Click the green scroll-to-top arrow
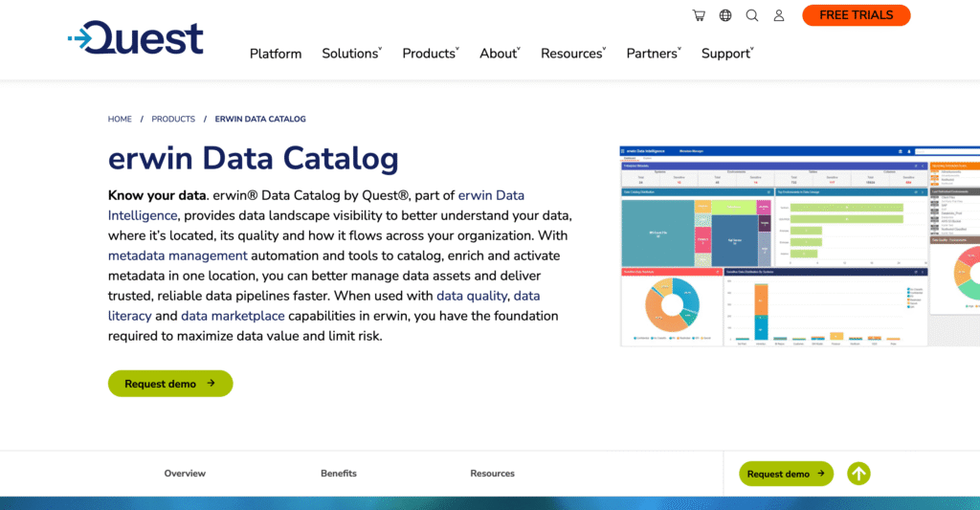This screenshot has width=980, height=510. click(858, 474)
